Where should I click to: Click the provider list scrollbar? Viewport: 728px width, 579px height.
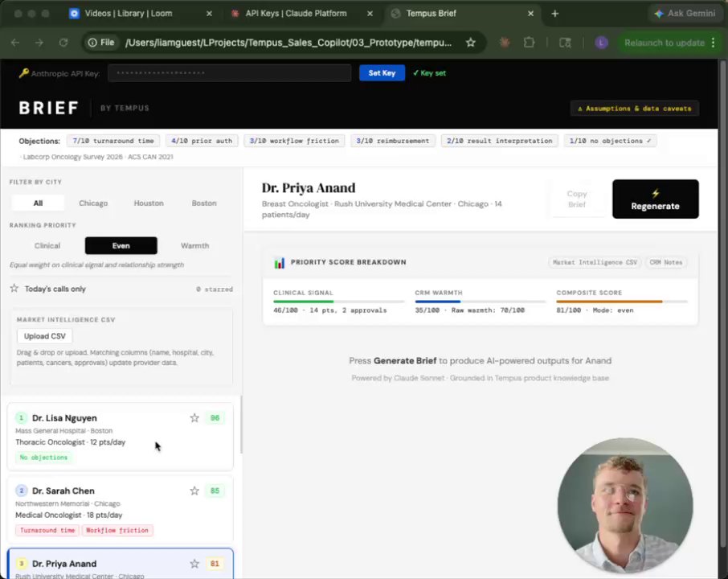pos(241,425)
